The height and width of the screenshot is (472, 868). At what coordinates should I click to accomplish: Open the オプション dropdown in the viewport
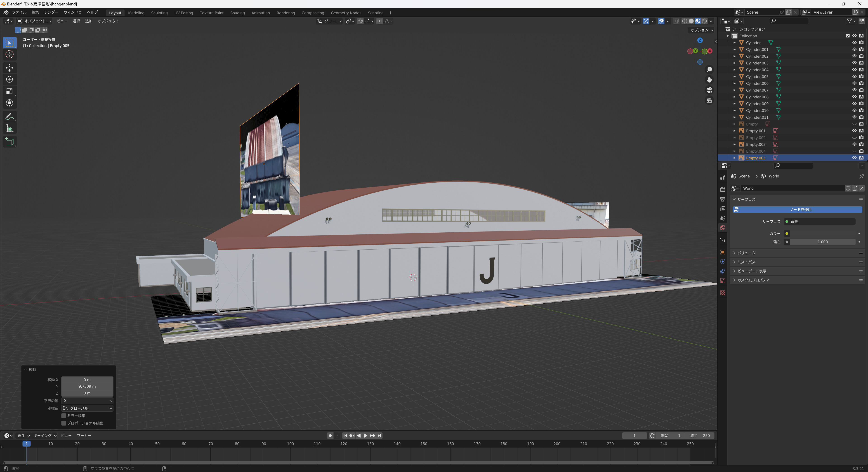701,30
